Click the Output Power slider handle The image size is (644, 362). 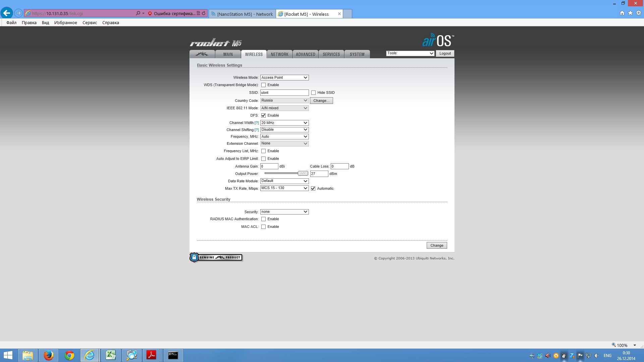(303, 173)
